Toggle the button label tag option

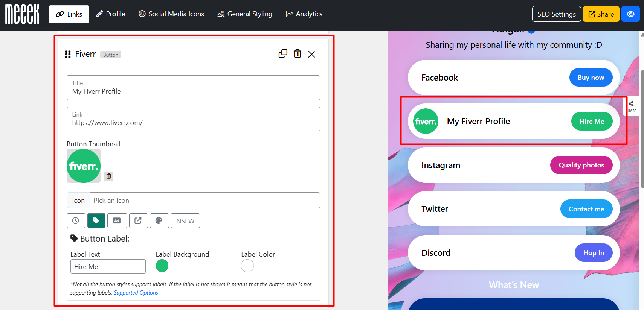click(96, 221)
